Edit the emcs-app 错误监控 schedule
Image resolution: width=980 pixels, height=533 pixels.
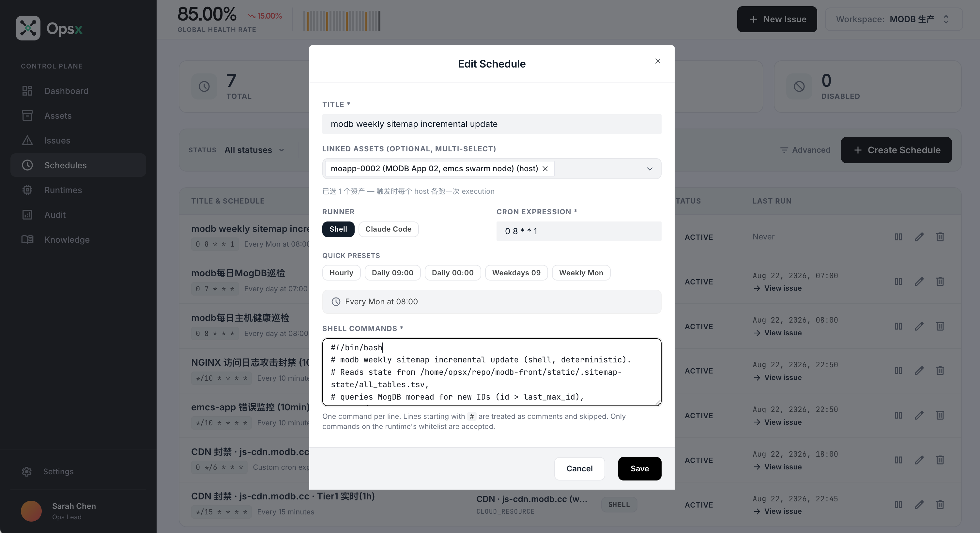tap(919, 416)
